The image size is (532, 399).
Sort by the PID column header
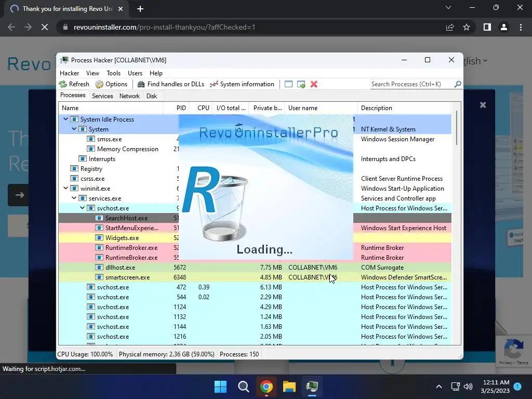click(176, 108)
